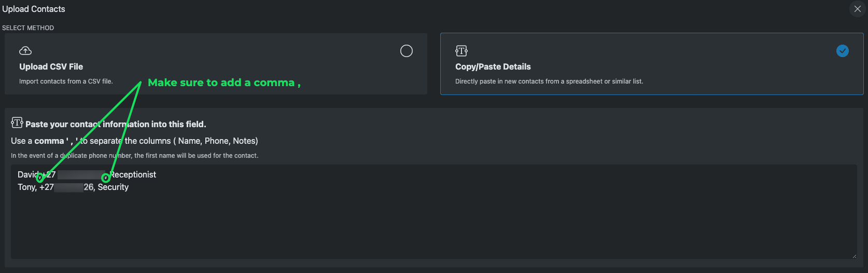Click 'Import contacts from a CSV file.' description
The width and height of the screenshot is (868, 273).
tap(66, 81)
